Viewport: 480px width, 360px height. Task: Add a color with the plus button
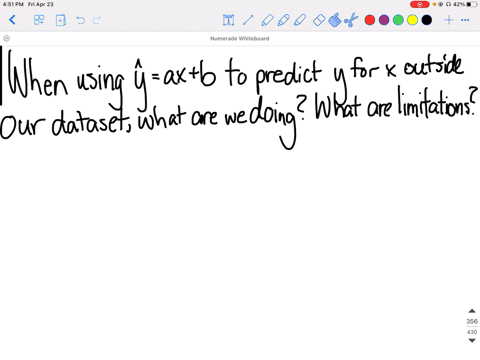click(x=449, y=20)
